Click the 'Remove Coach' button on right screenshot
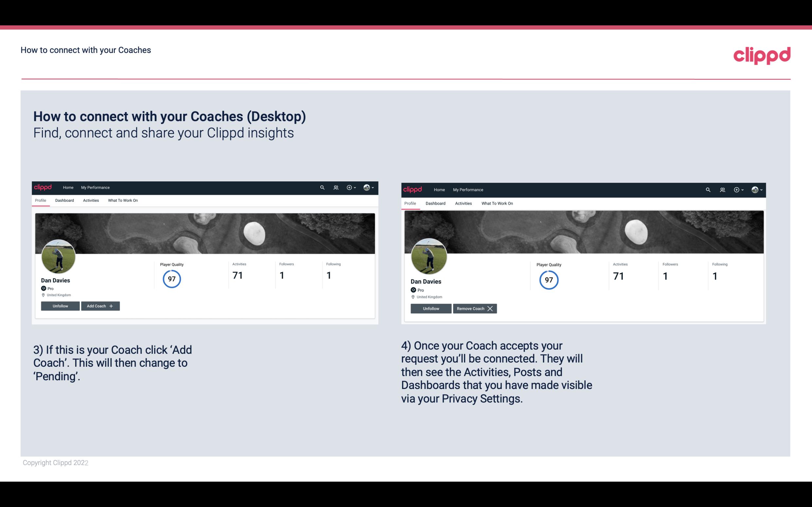Screen dimensions: 812x507 475,308
